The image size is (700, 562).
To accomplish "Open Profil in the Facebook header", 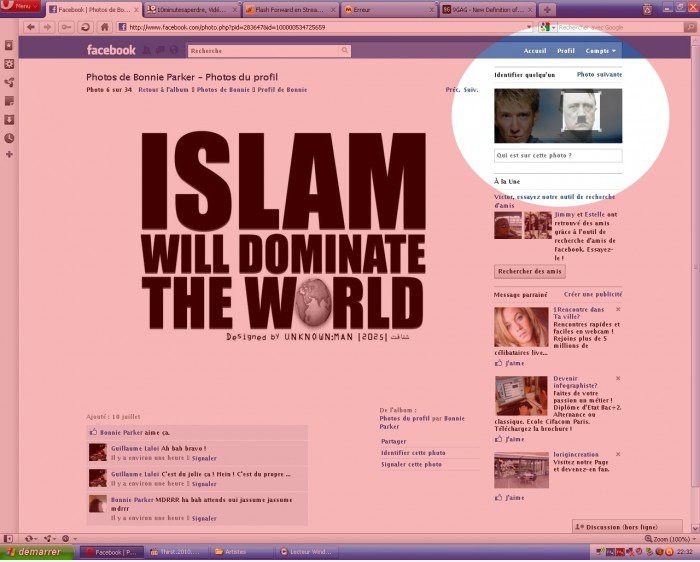I will [566, 51].
